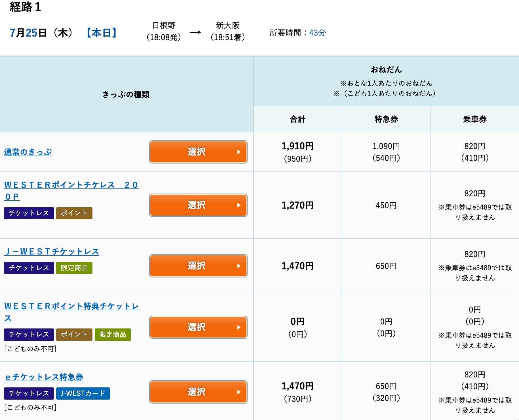The height and width of the screenshot is (420, 519).
Task: Click [こどものみ不可] note under eチケットレス特急券
Action: [x=30, y=408]
